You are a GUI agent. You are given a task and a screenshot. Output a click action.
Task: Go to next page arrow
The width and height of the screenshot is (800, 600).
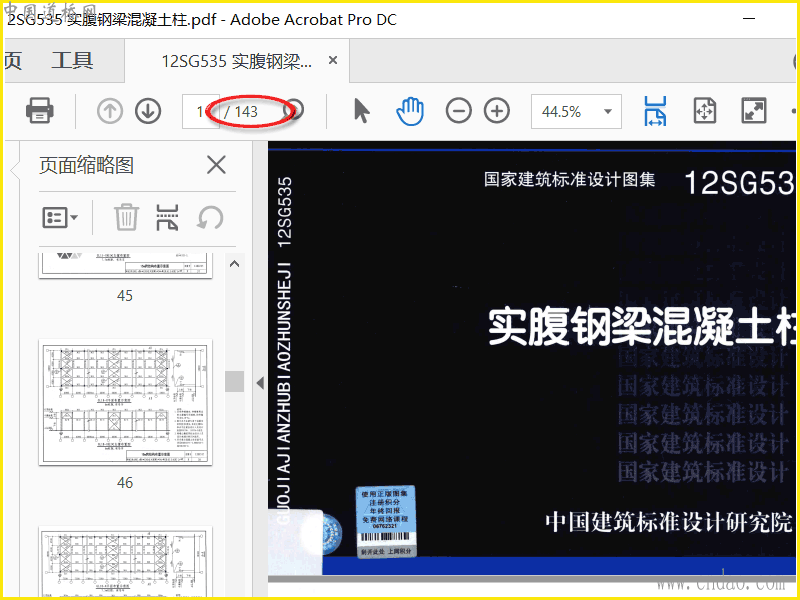click(148, 111)
